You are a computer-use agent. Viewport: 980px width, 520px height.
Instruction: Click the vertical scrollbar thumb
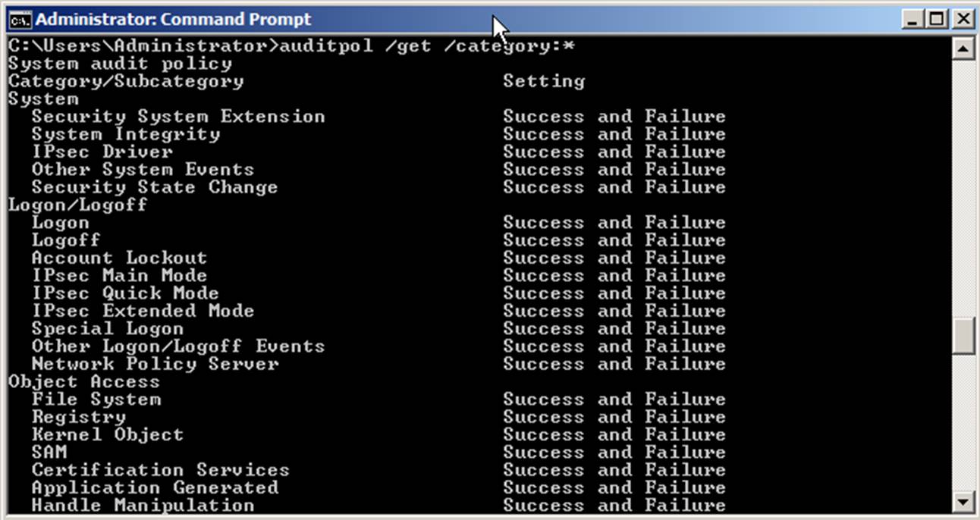point(963,336)
